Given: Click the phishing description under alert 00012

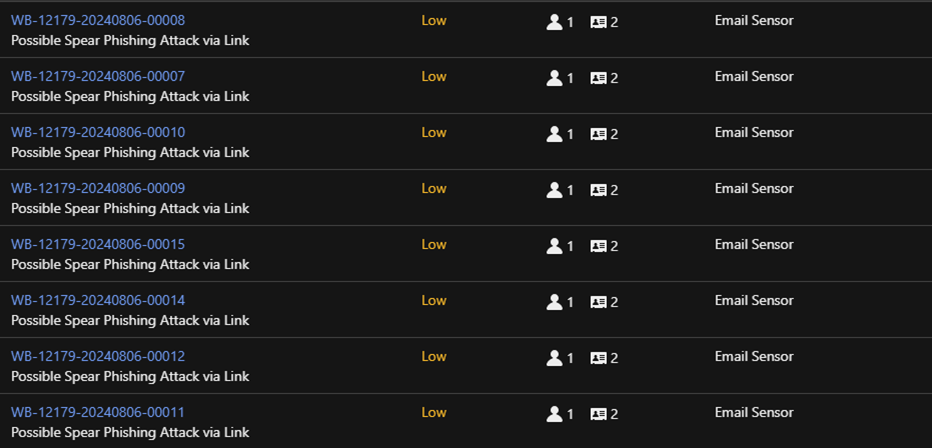Looking at the screenshot, I should click(130, 376).
